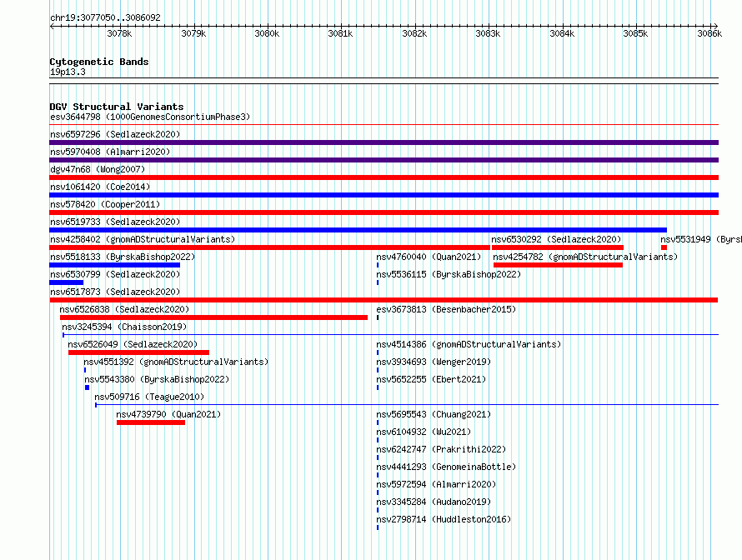The height and width of the screenshot is (560, 742).
Task: Open nsv509716 (Teague2010) label
Action: [x=149, y=397]
